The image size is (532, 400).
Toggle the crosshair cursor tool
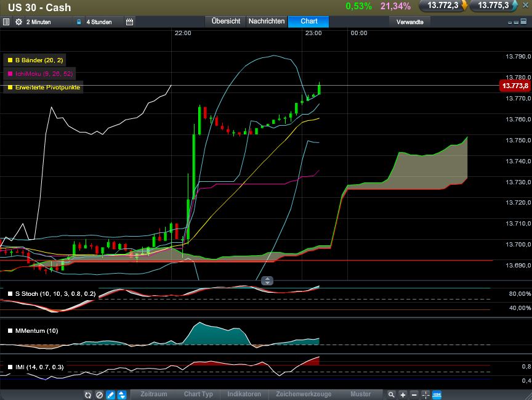tap(425, 394)
